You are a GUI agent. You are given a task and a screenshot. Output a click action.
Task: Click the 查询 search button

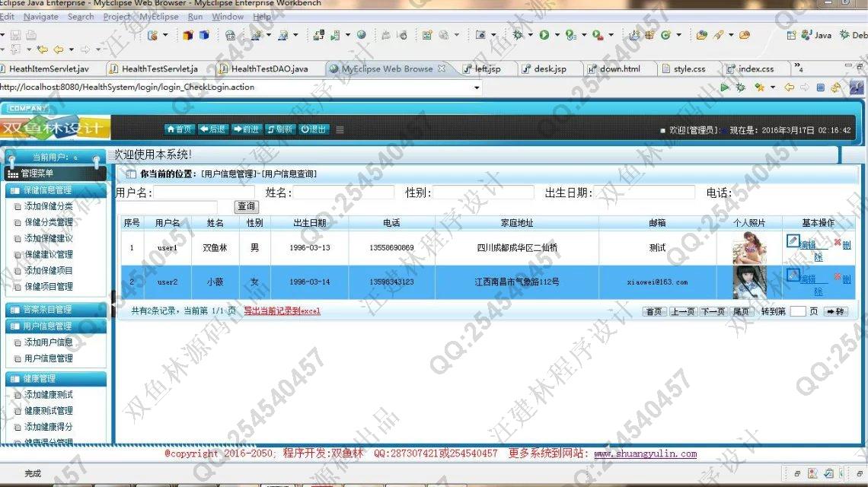[246, 207]
